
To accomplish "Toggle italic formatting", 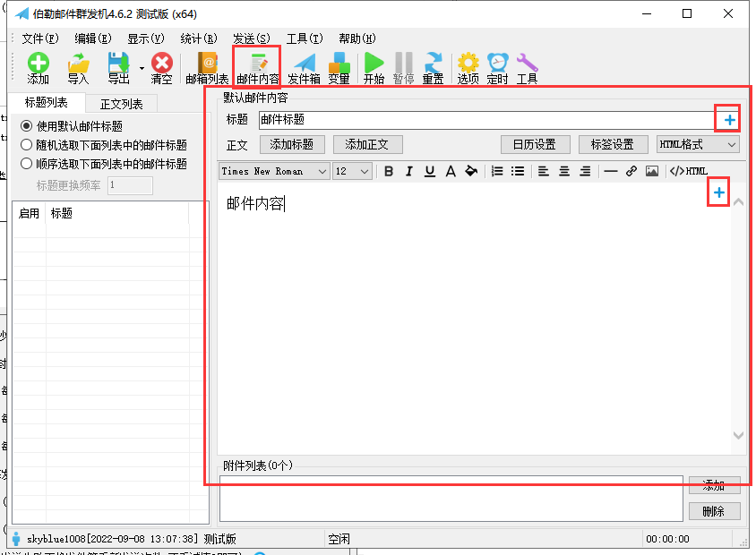I will coord(409,172).
